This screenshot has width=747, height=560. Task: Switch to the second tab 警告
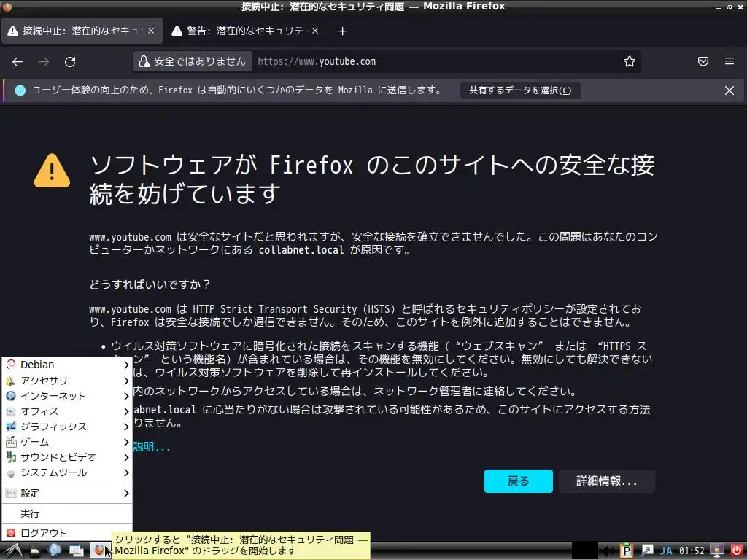pos(245,31)
